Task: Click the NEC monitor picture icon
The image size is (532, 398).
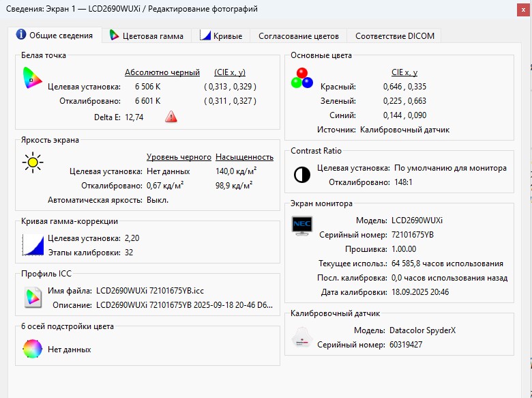Action: point(301,226)
